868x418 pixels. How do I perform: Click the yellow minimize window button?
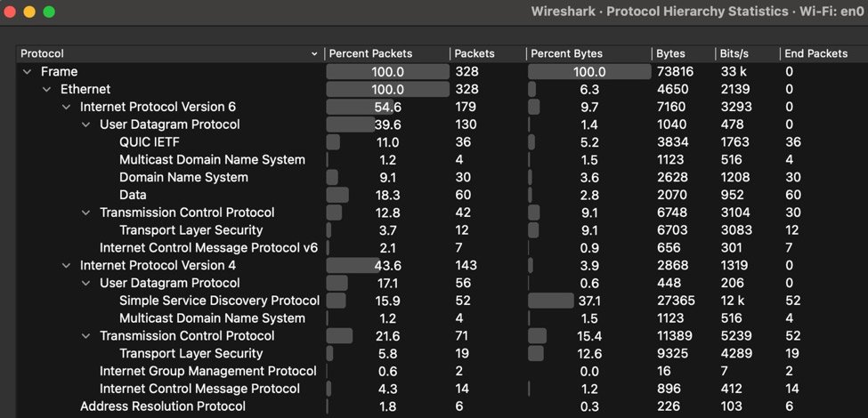click(x=29, y=12)
